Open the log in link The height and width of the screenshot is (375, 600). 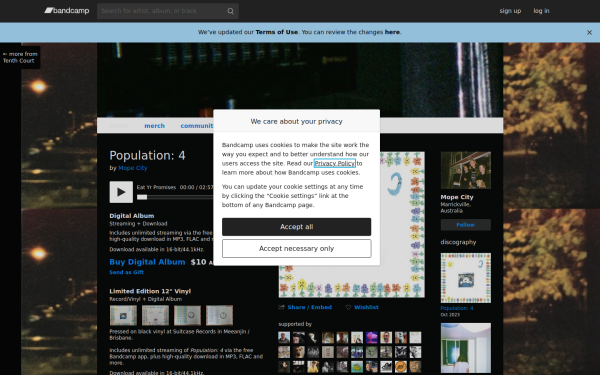coord(541,11)
